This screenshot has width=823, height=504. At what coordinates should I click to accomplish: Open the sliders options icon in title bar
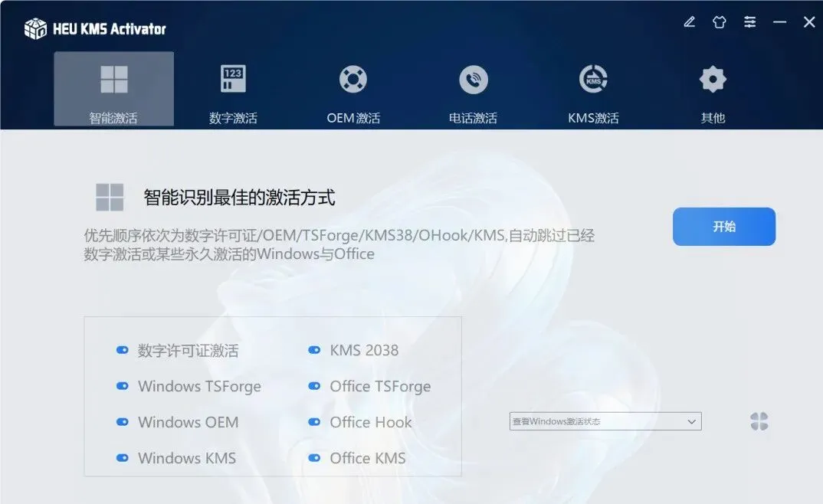[x=749, y=22]
